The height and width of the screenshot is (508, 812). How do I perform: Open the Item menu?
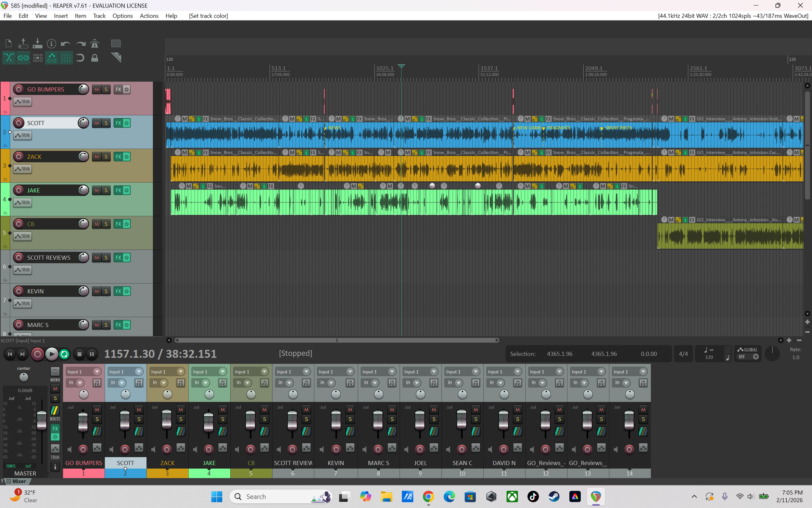click(81, 16)
